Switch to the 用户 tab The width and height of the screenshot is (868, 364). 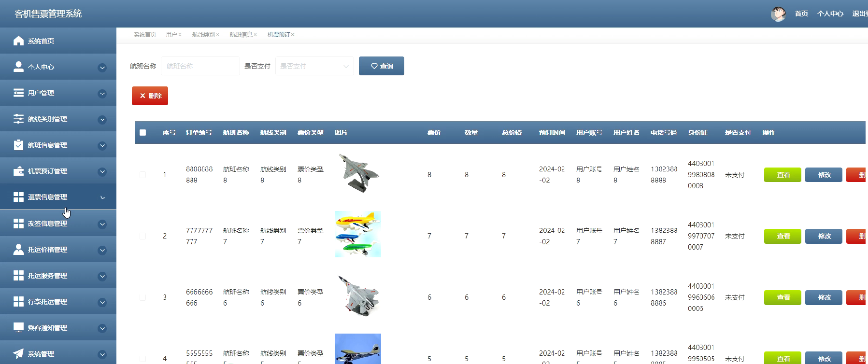tap(171, 35)
